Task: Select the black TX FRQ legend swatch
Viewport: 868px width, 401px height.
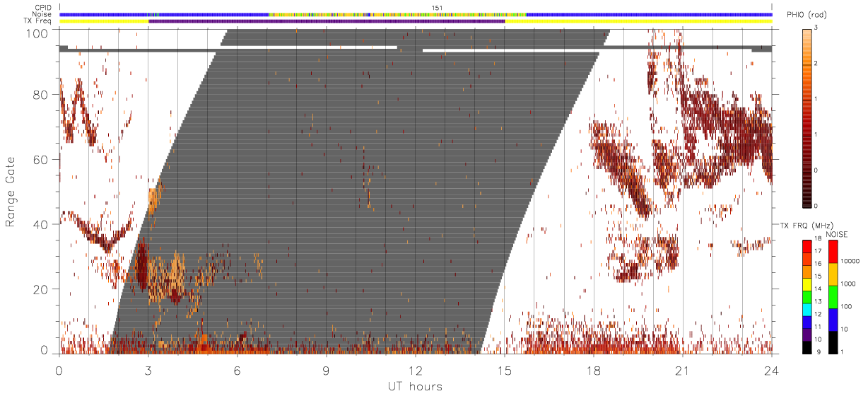Action: (x=808, y=346)
